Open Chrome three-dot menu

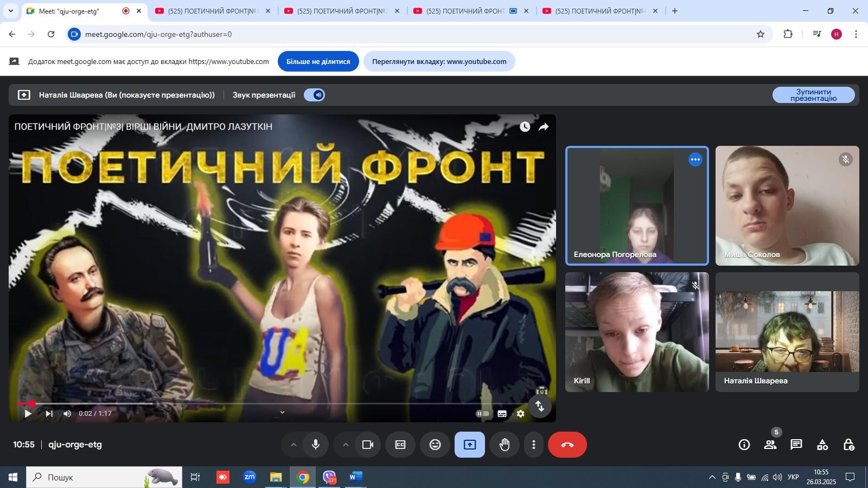tap(856, 34)
